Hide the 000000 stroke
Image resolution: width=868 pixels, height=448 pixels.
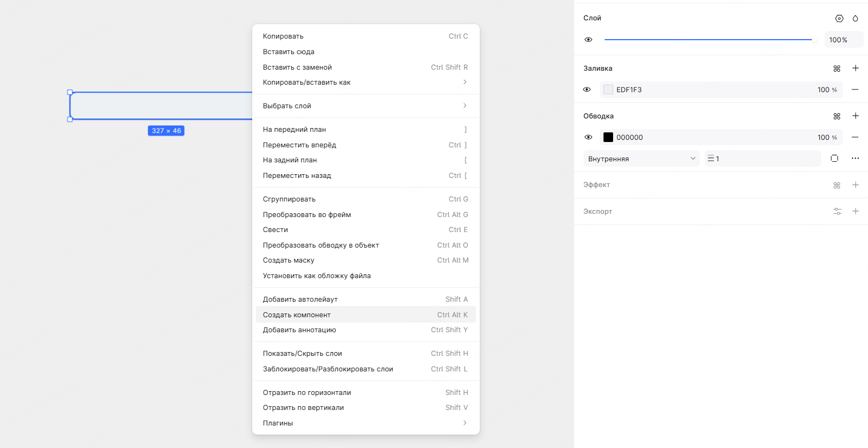click(x=588, y=137)
